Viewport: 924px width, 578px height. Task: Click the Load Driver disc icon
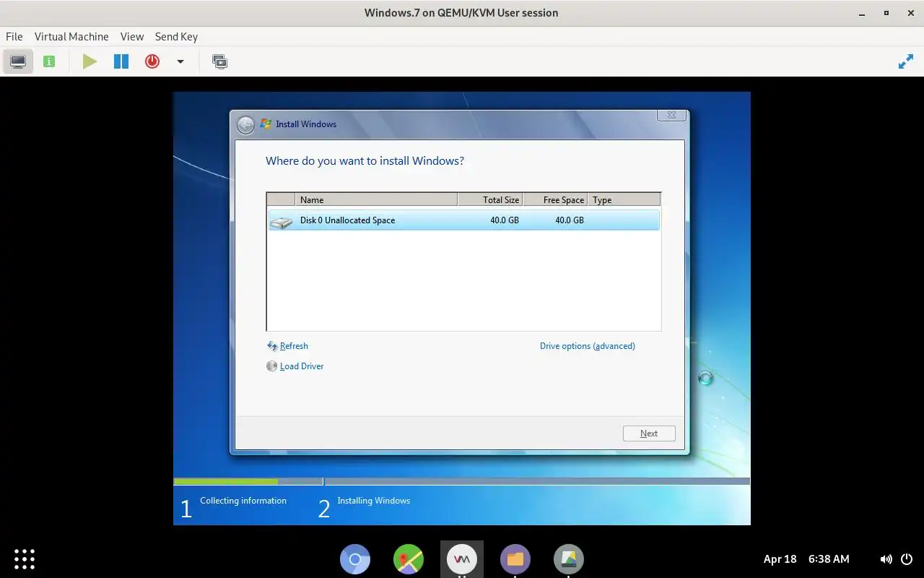(x=272, y=366)
